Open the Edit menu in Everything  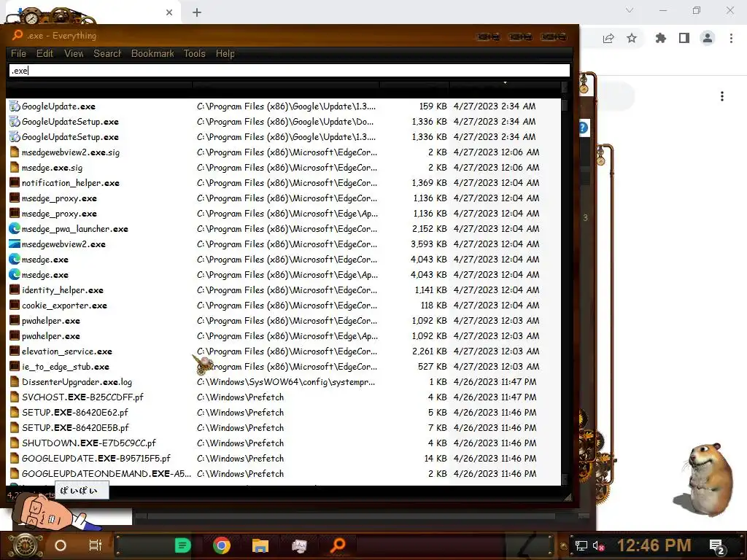[44, 53]
